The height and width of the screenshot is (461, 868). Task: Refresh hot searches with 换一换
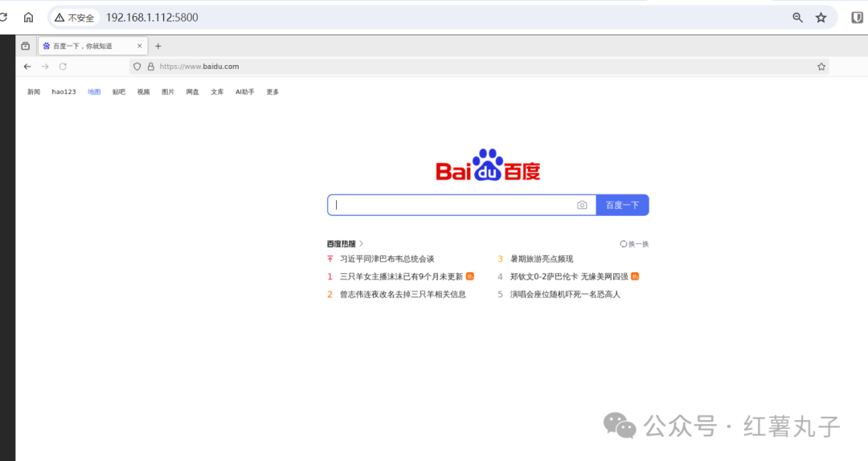click(x=634, y=244)
